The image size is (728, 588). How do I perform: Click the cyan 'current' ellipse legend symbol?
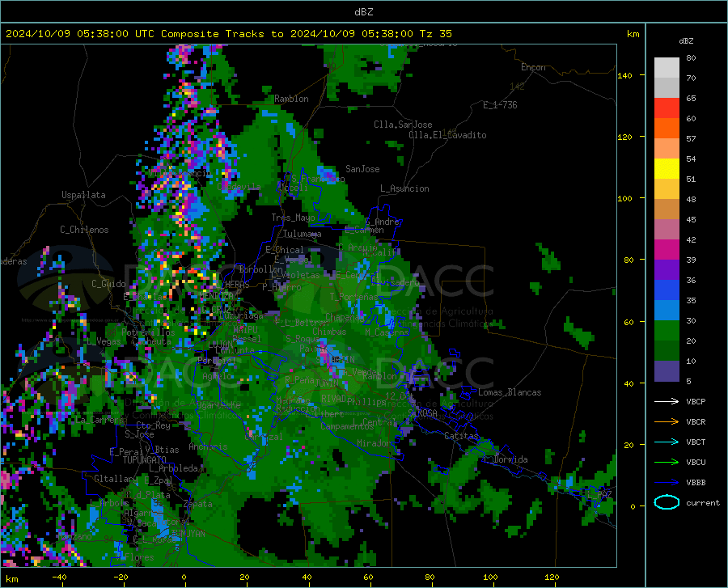tap(667, 502)
